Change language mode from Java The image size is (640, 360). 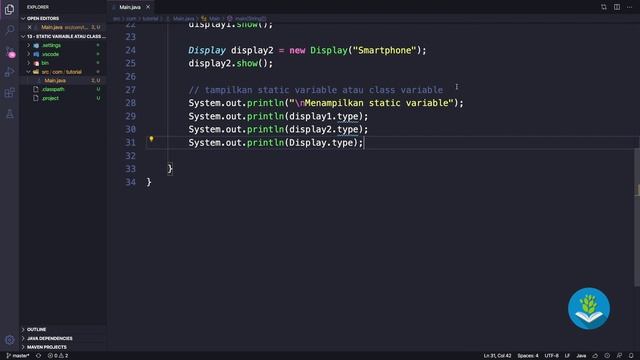(x=581, y=356)
